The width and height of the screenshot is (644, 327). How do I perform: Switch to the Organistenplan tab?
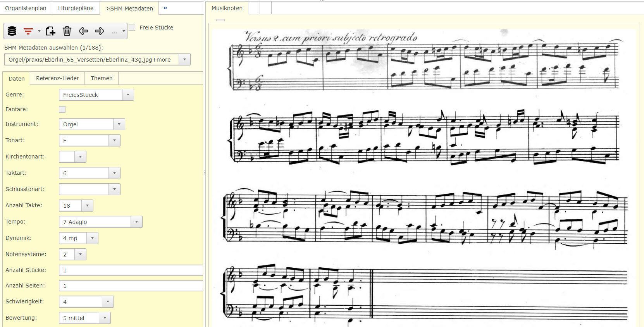pos(26,8)
